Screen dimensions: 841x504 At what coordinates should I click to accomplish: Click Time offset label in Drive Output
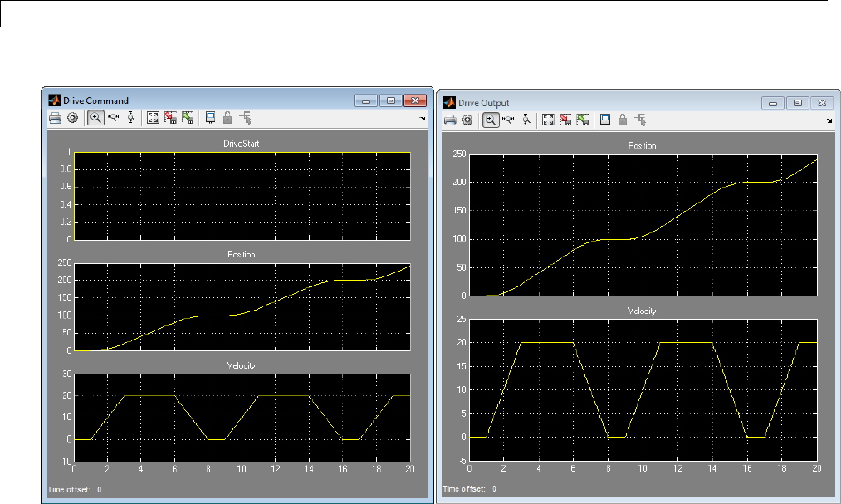464,488
